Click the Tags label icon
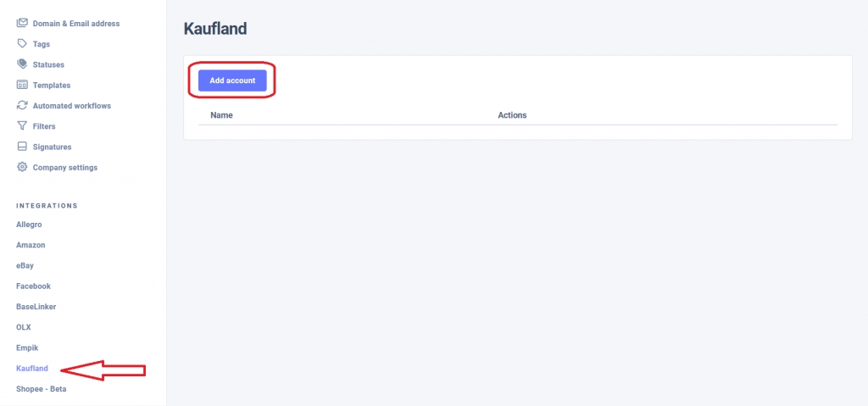Image resolution: width=868 pixels, height=406 pixels. click(x=22, y=43)
